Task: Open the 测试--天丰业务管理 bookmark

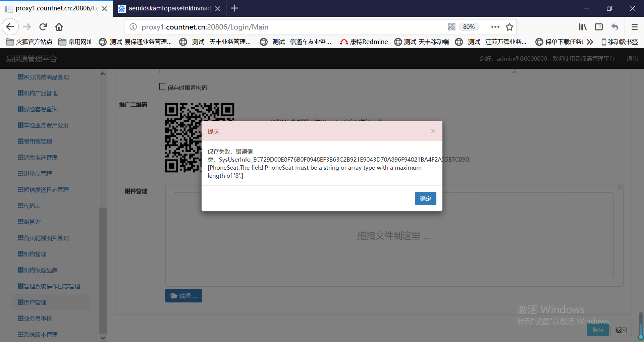Action: click(215, 42)
